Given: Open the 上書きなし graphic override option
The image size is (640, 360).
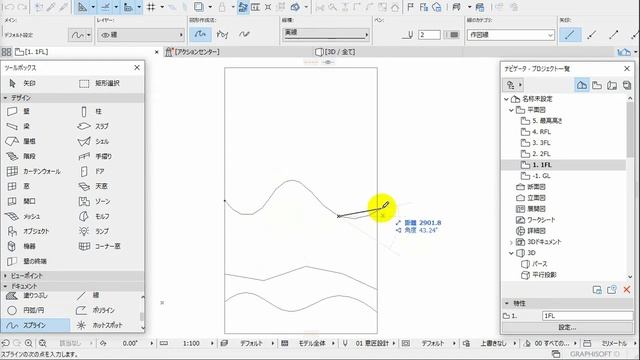Looking at the screenshot, I should 493,344.
